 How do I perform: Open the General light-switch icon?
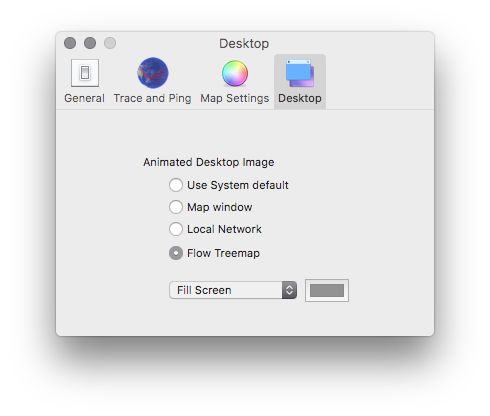85,73
